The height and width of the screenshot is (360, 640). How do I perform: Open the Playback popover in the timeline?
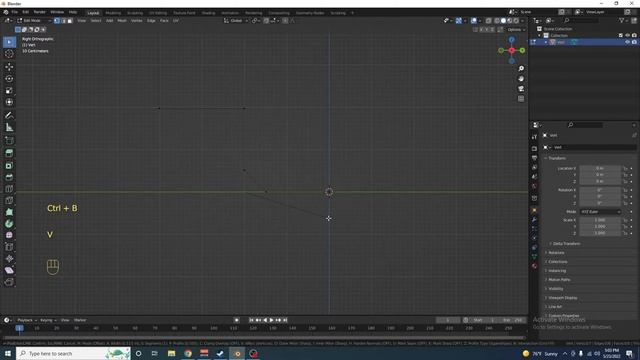(27, 320)
